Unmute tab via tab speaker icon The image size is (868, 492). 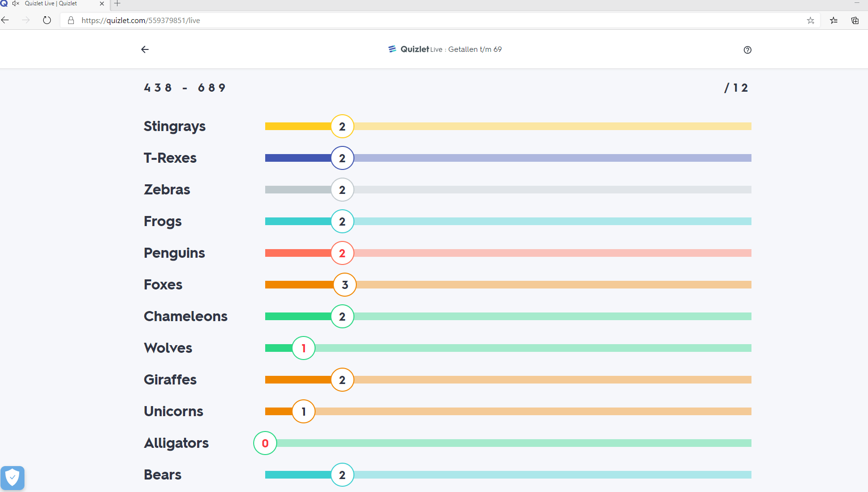coord(15,3)
